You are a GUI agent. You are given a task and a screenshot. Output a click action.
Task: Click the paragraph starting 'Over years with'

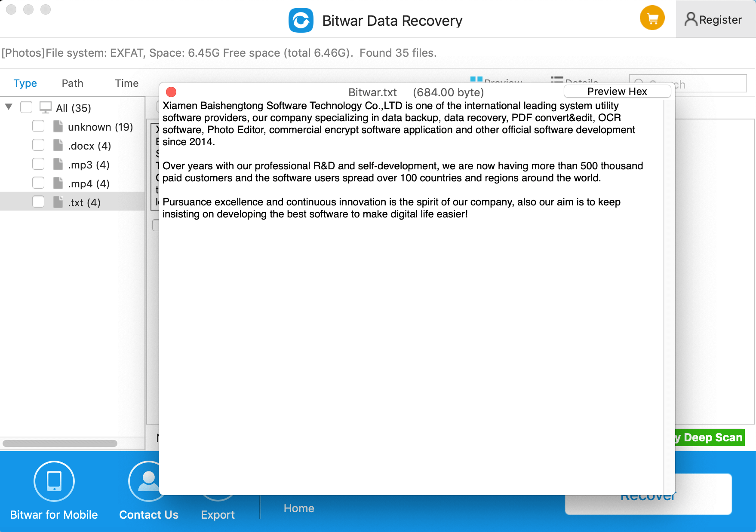click(403, 172)
